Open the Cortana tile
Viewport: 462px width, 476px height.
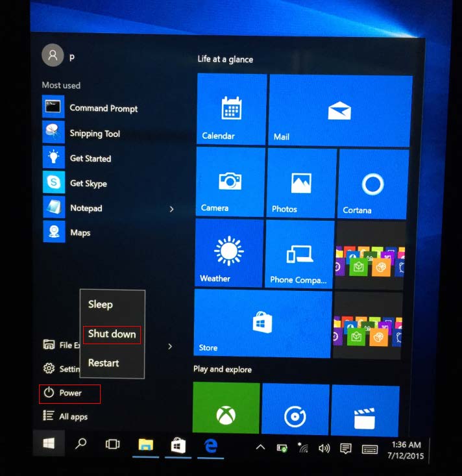(373, 184)
